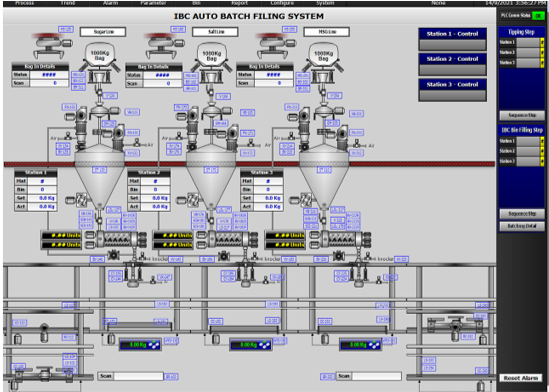Click the 1000Kg Bag on Sugar Line
Viewport: 549px width, 392px height.
pyautogui.click(x=100, y=55)
